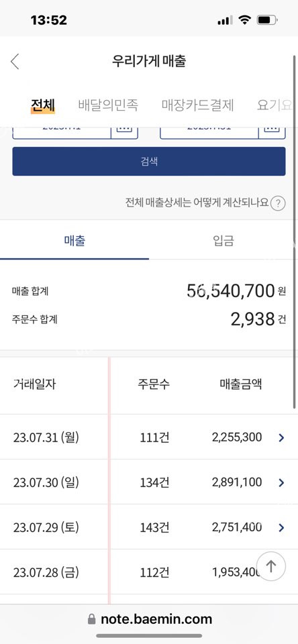Open the end date calendar icon
The height and width of the screenshot is (644, 298).
tap(272, 129)
